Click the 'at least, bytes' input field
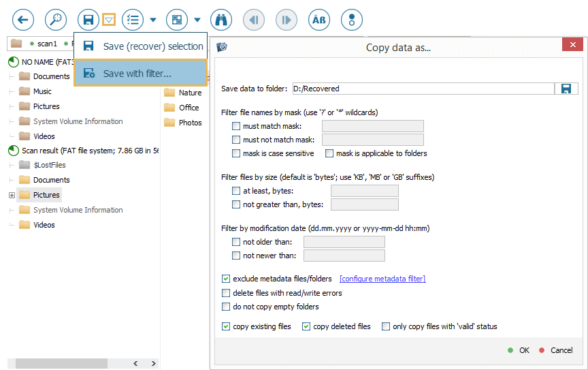Viewport: 588px width, 370px height. pos(364,191)
